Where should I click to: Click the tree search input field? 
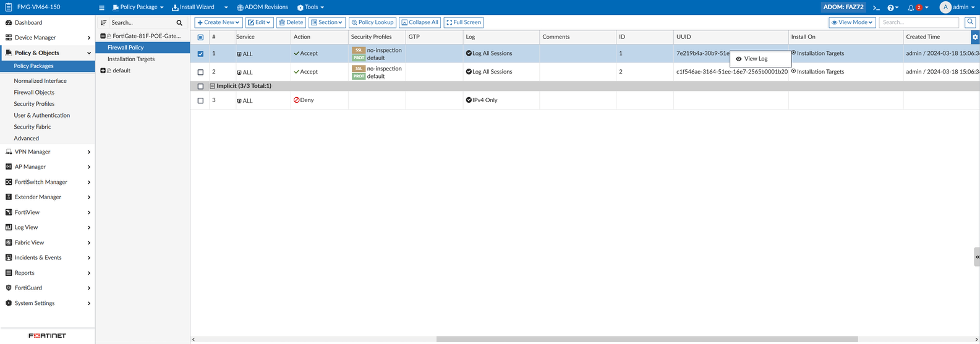point(142,23)
